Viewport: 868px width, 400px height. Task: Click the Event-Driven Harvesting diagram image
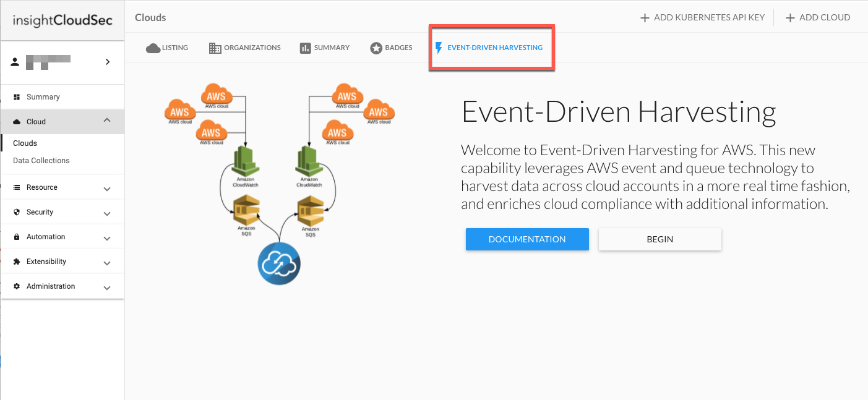[280, 184]
